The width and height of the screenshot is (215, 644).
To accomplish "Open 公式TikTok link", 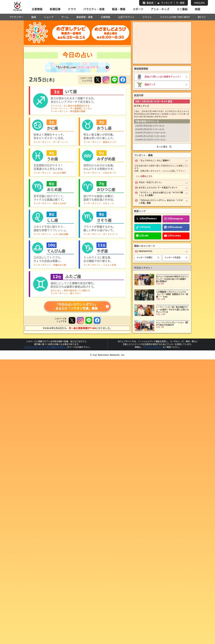I will click(148, 227).
